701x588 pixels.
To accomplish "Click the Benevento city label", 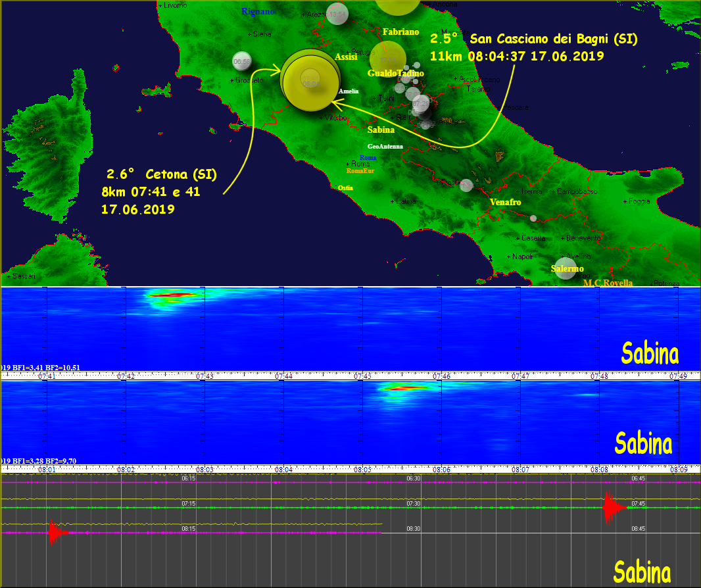I will pyautogui.click(x=581, y=238).
